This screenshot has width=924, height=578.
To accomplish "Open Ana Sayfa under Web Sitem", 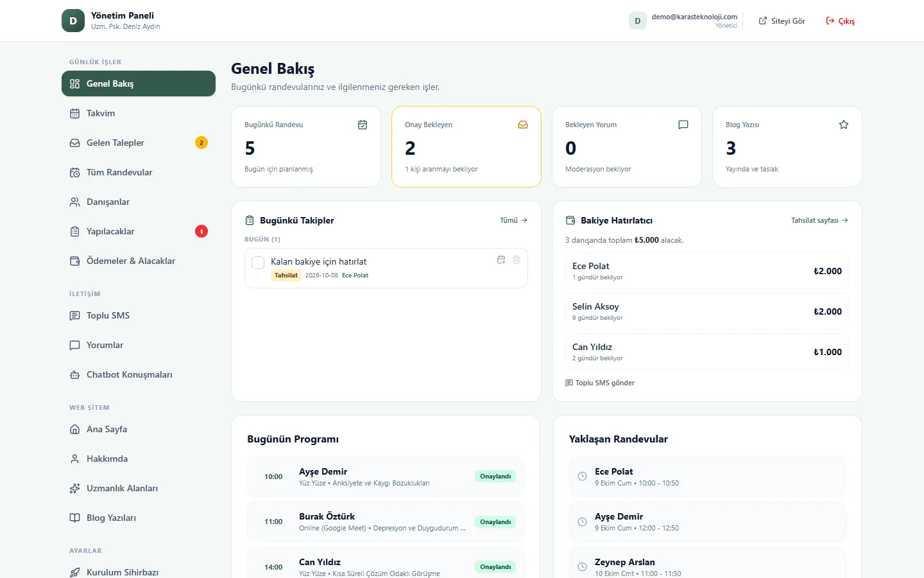I will (x=139, y=429).
